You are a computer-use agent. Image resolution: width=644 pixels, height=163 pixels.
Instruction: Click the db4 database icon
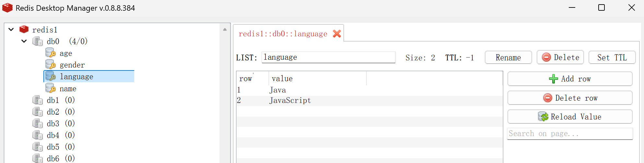pos(38,135)
